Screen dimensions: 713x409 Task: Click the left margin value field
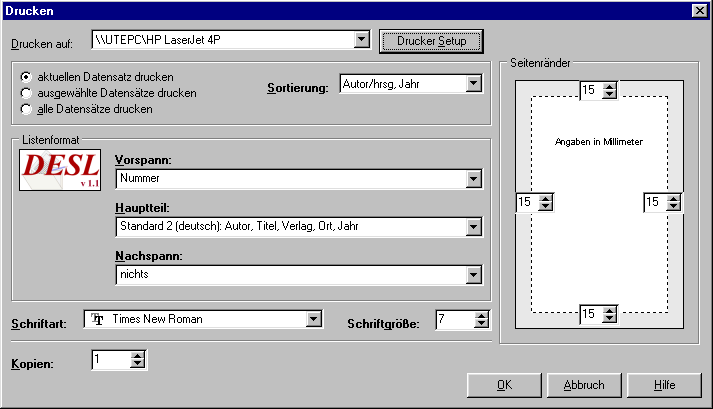527,202
